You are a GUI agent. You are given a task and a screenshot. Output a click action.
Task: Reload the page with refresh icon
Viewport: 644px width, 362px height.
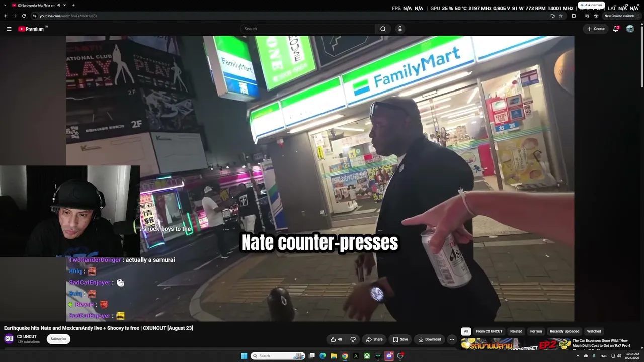point(23,16)
